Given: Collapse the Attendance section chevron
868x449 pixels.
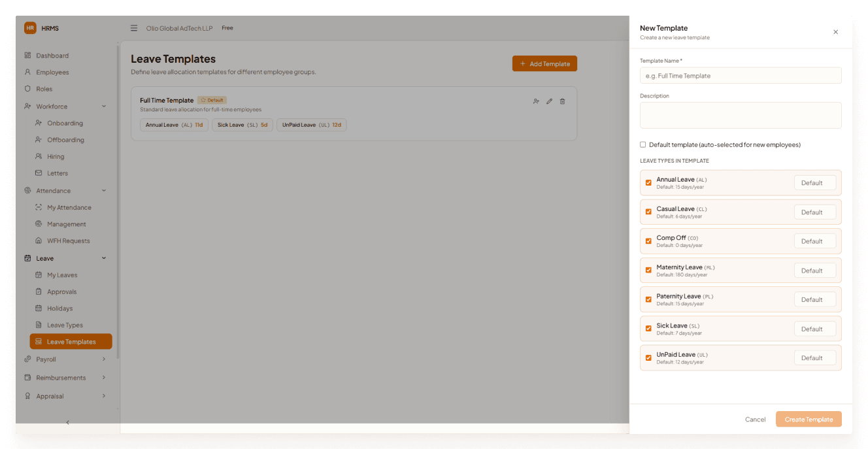Looking at the screenshot, I should (104, 190).
